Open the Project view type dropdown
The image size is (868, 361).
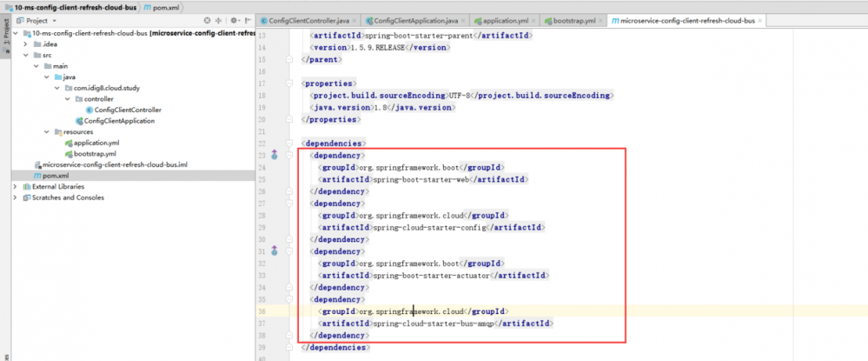54,21
